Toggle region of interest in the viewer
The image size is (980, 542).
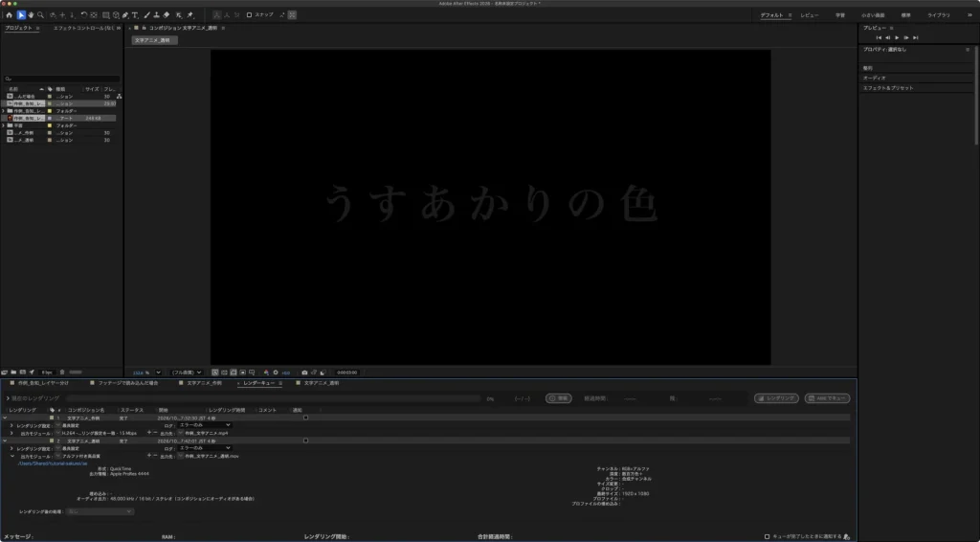(242, 373)
